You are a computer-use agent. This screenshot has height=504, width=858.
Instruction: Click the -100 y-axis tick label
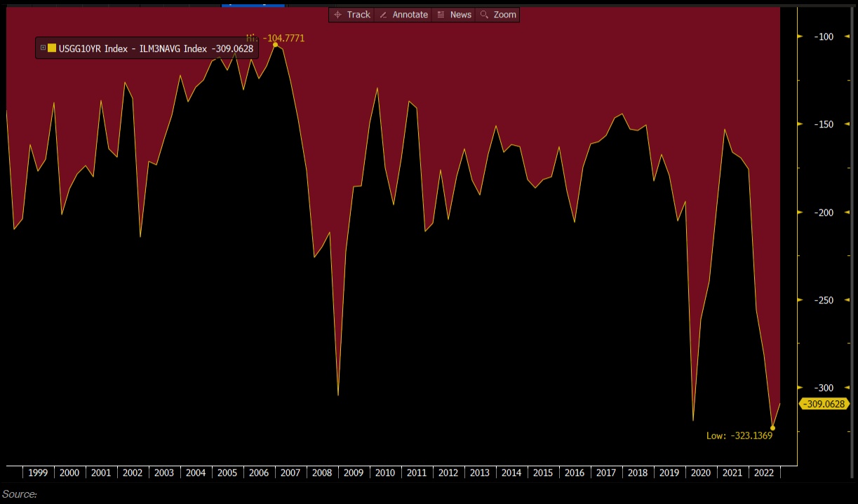[822, 36]
